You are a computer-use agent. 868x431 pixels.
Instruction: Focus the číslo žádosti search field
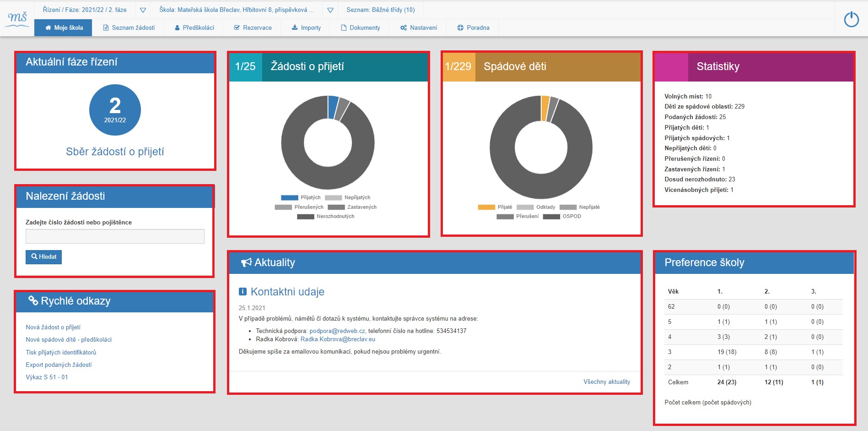[115, 236]
